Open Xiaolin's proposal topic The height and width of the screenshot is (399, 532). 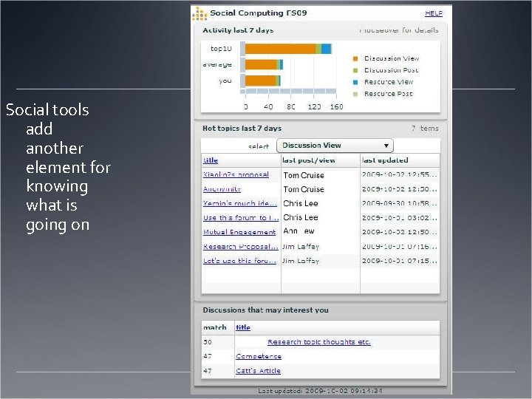point(236,174)
